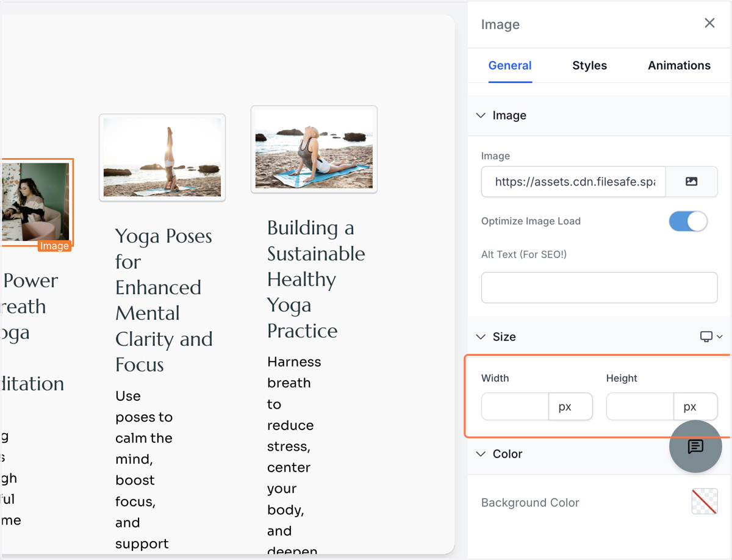732x560 pixels.
Task: Click the Width value field
Action: pyautogui.click(x=515, y=406)
